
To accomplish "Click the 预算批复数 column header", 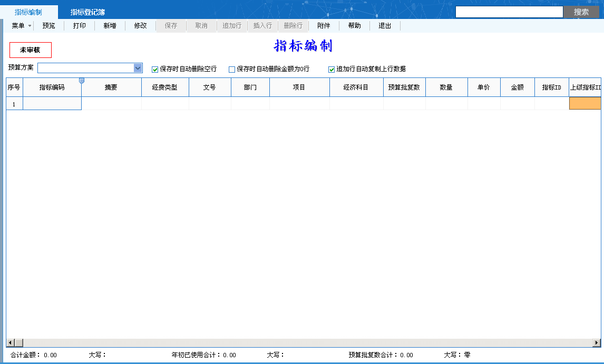I will pyautogui.click(x=404, y=87).
